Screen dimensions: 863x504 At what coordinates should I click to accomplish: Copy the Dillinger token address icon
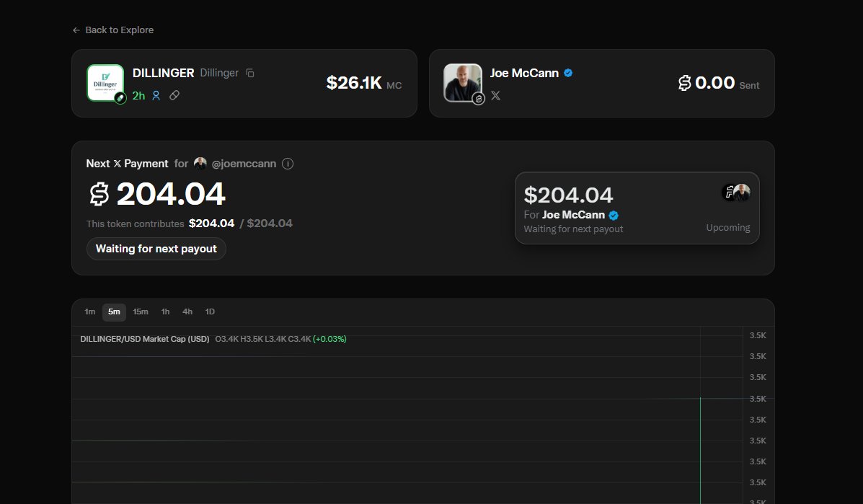point(250,73)
